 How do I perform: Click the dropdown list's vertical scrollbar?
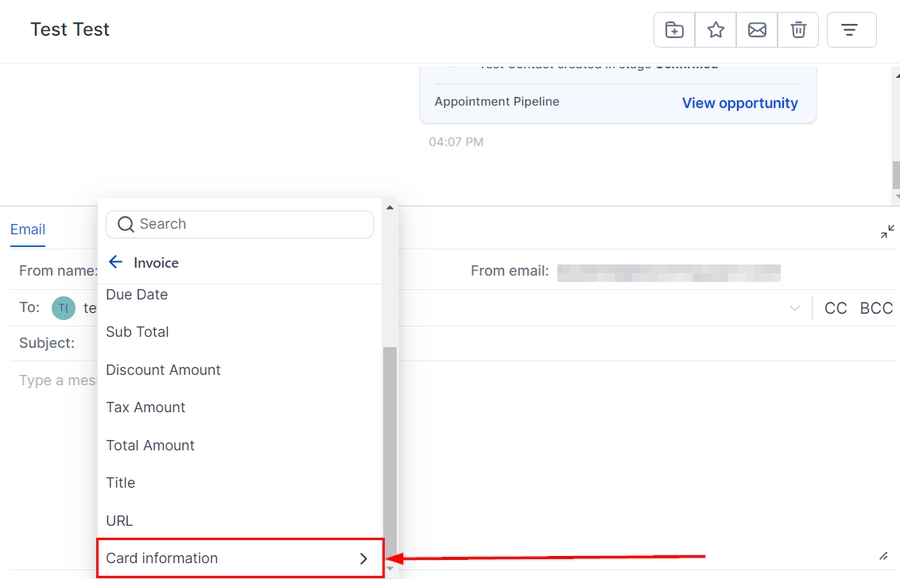[390, 440]
